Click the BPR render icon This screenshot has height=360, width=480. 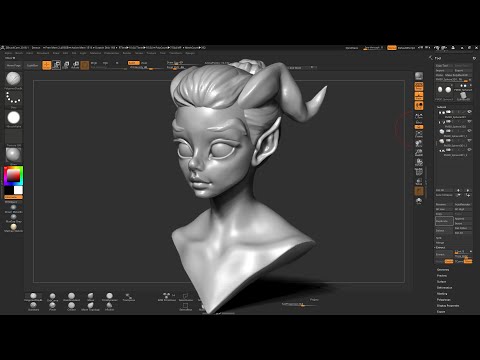point(419,76)
